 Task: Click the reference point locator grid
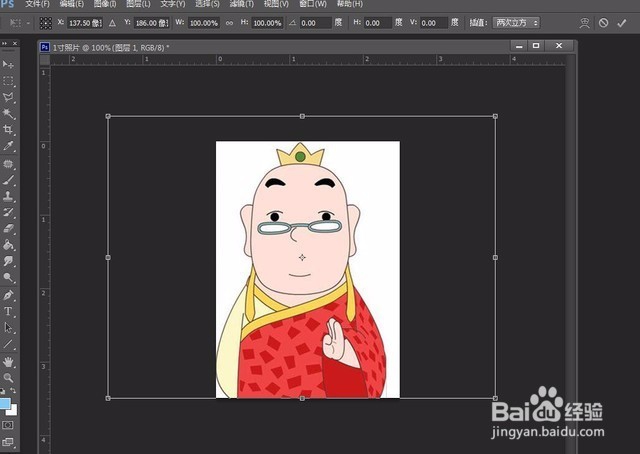point(45,23)
